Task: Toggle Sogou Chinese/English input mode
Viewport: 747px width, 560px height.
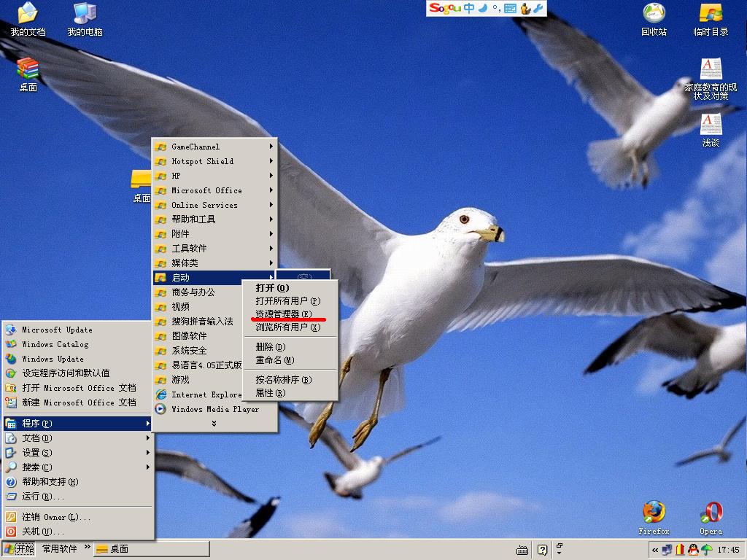Action: pos(469,9)
